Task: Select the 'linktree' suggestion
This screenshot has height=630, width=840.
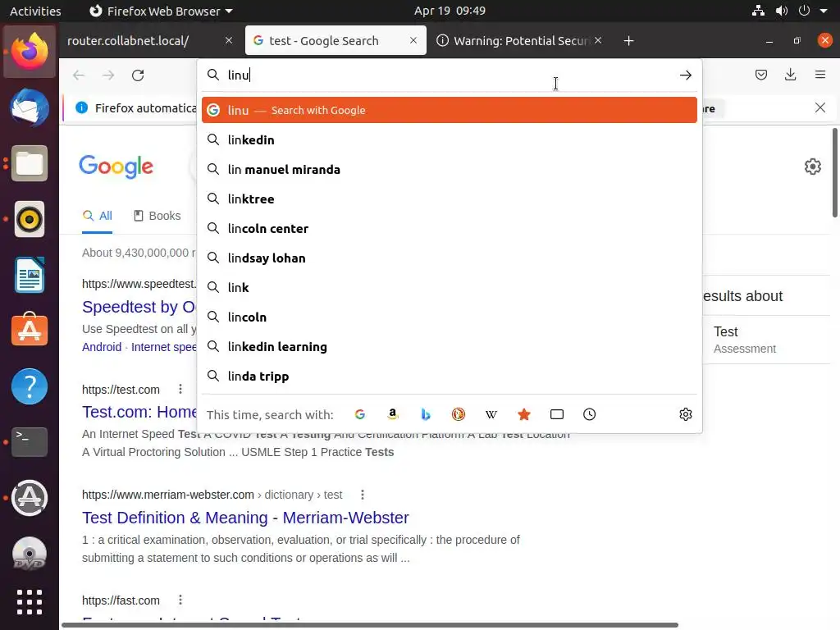Action: pos(449,199)
